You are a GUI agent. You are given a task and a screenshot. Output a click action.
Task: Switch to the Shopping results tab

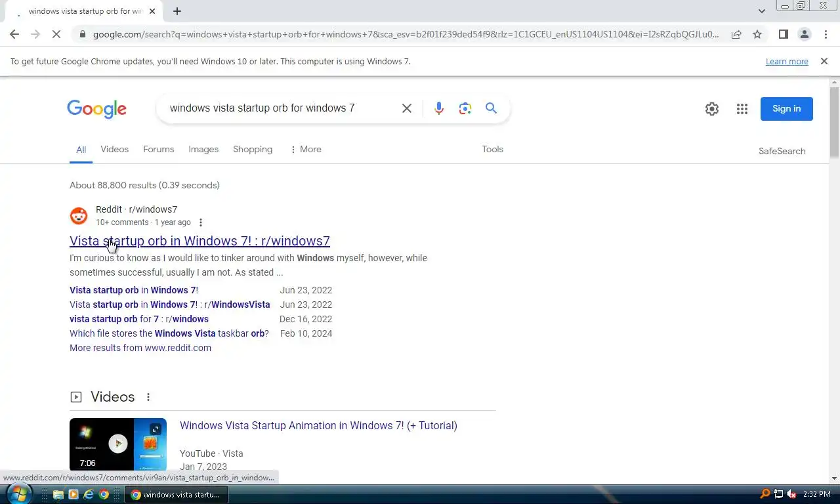point(253,149)
